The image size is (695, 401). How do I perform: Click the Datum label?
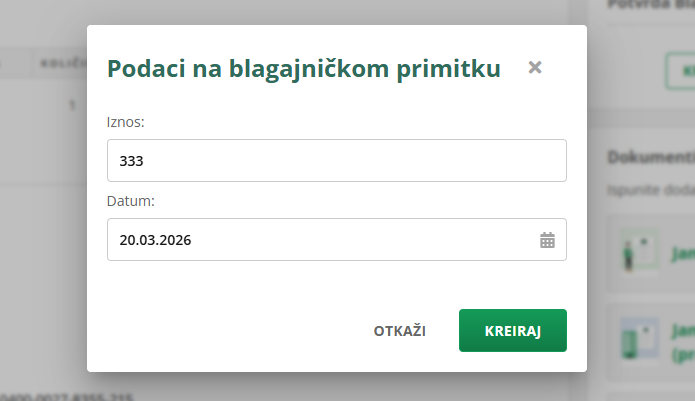[131, 201]
